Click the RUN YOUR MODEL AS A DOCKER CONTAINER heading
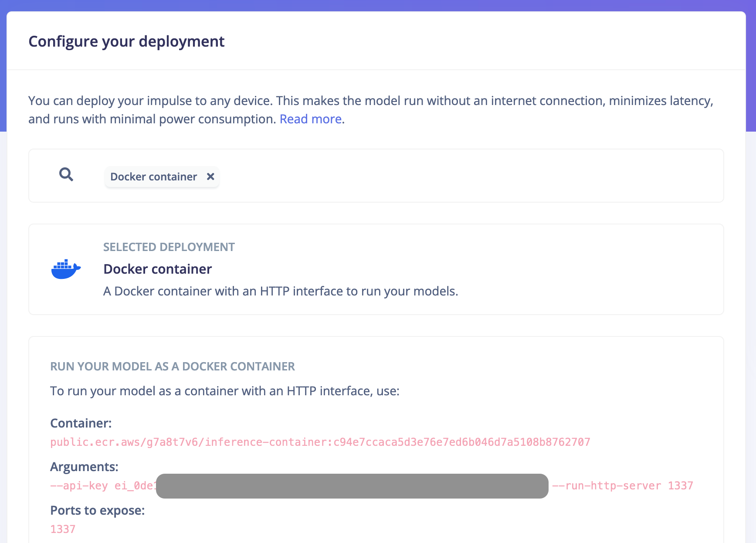 [173, 367]
